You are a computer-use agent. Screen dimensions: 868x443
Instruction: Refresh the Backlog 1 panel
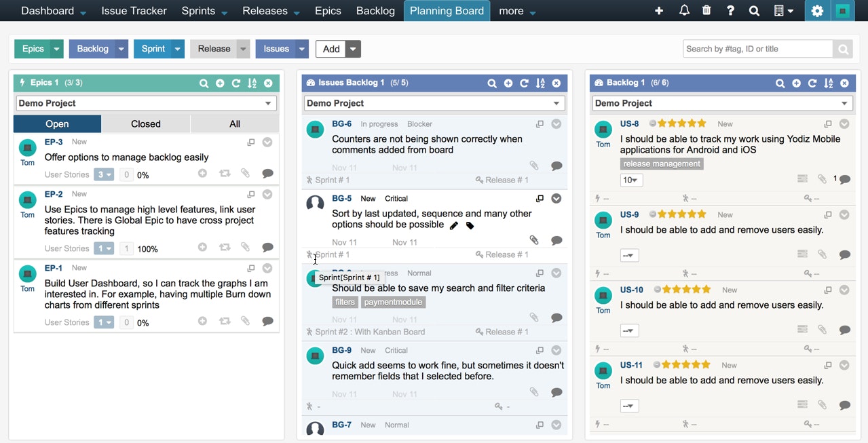point(812,83)
